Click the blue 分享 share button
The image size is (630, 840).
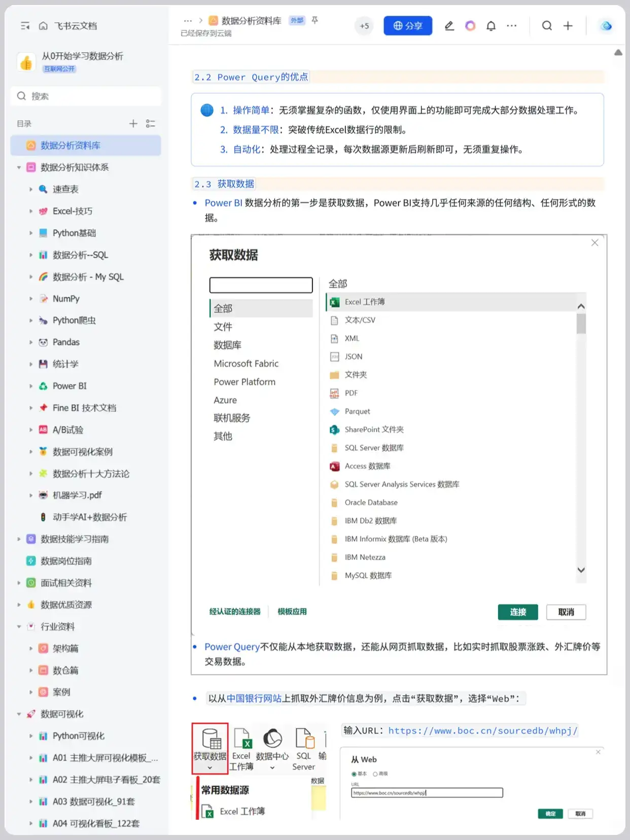[408, 26]
